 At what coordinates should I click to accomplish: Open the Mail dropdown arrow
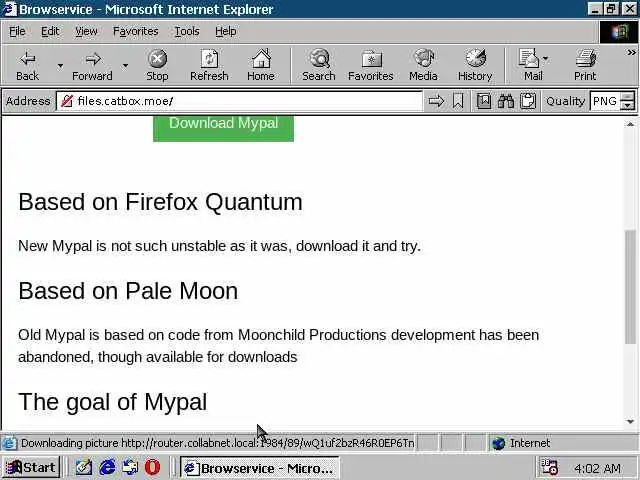click(546, 59)
